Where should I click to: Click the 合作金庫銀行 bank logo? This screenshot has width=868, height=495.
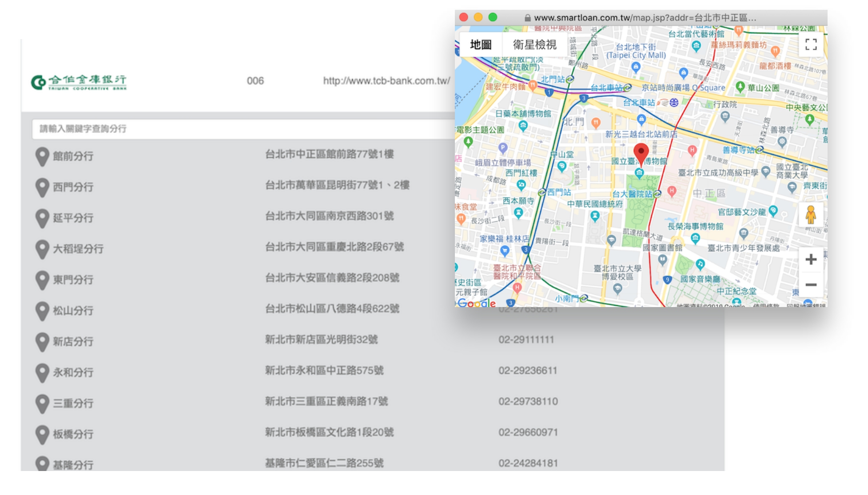tap(79, 82)
